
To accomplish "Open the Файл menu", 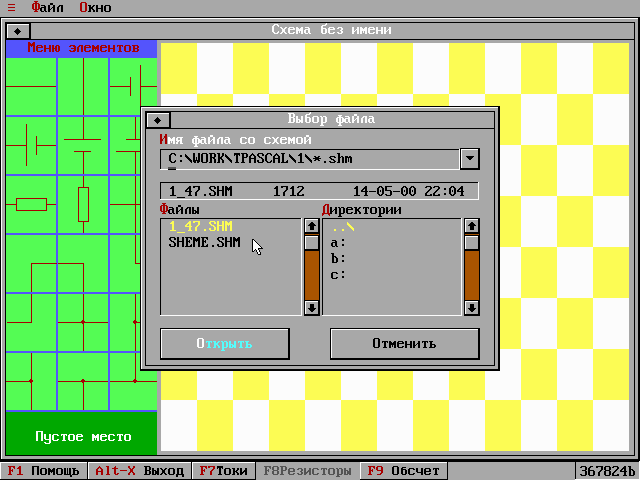I will pyautogui.click(x=47, y=7).
